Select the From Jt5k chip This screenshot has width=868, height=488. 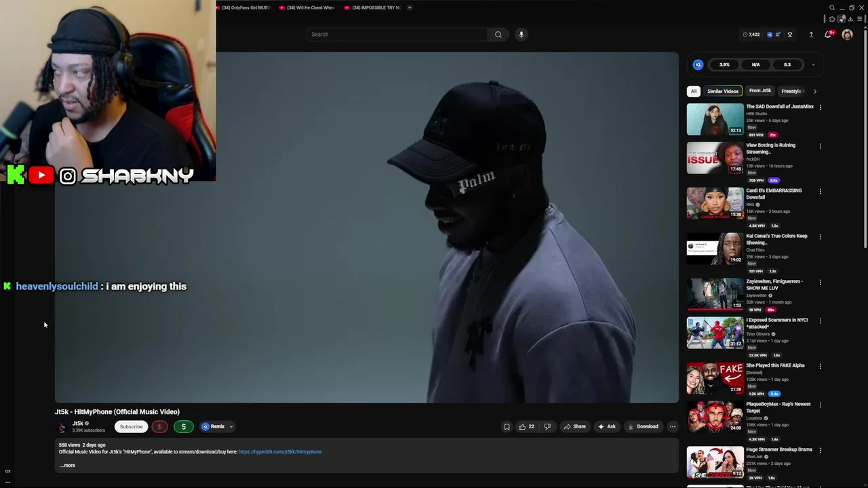click(x=760, y=91)
